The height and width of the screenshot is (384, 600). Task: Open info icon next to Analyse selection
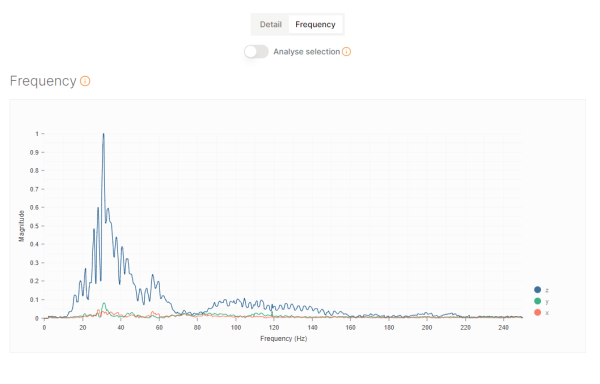(x=346, y=52)
